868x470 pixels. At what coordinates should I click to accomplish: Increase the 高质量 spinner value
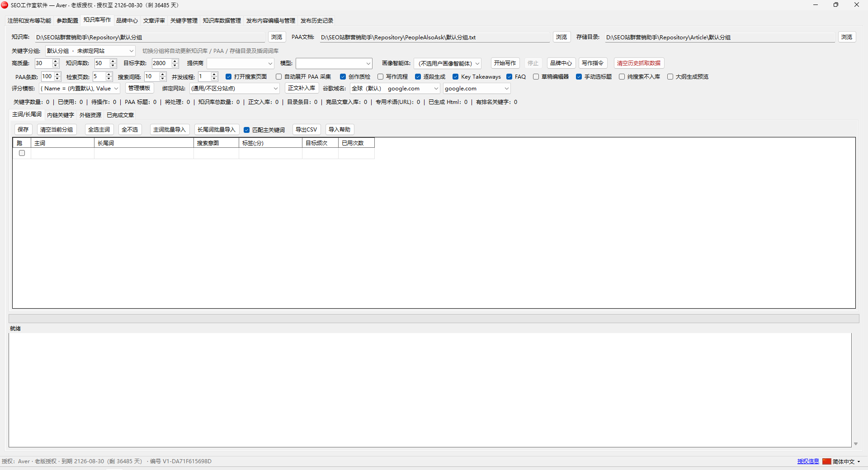point(56,61)
